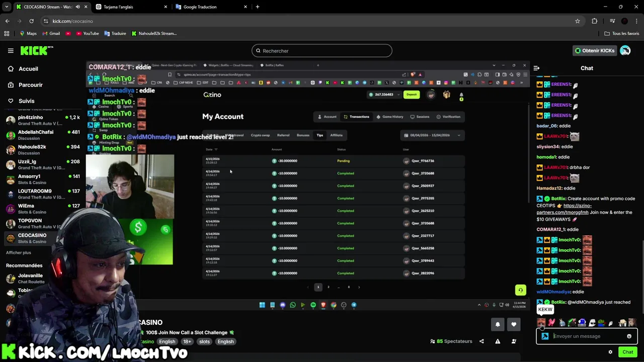Open a new browser tab
This screenshot has width=644, height=362.
[257, 7]
